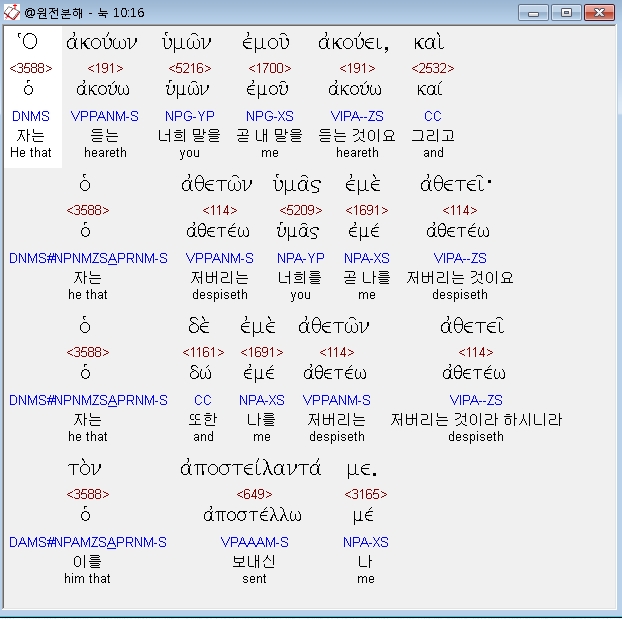Click the lemma μέ under <3165>
This screenshot has width=622, height=619.
click(363, 516)
